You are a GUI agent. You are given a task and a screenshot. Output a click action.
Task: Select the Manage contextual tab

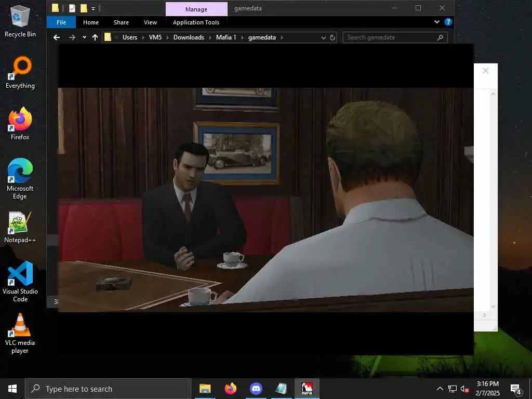[x=196, y=9]
